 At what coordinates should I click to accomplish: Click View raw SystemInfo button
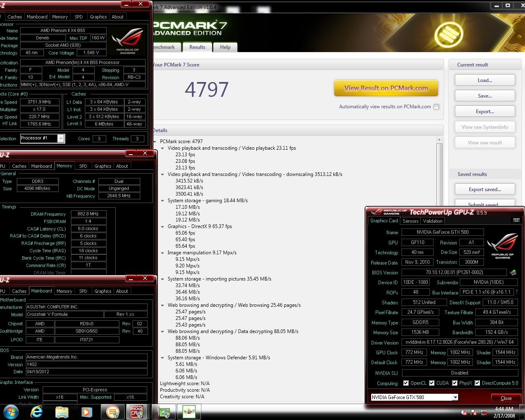pyautogui.click(x=485, y=127)
